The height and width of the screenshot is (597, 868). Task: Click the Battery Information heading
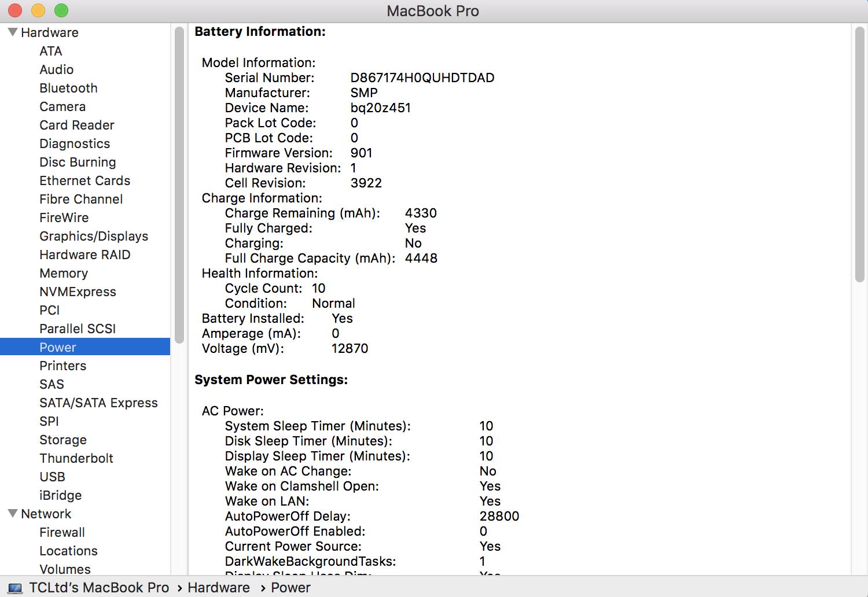click(260, 31)
